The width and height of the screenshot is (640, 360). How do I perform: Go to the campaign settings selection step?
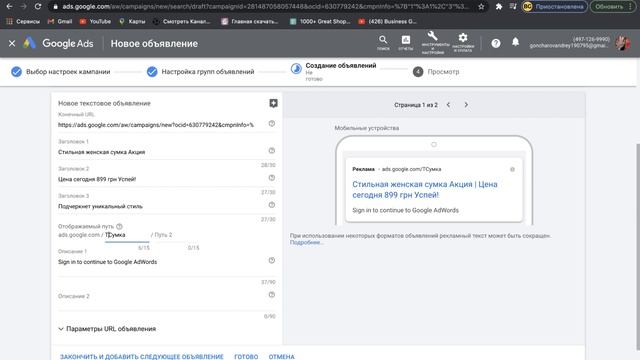tap(60, 72)
